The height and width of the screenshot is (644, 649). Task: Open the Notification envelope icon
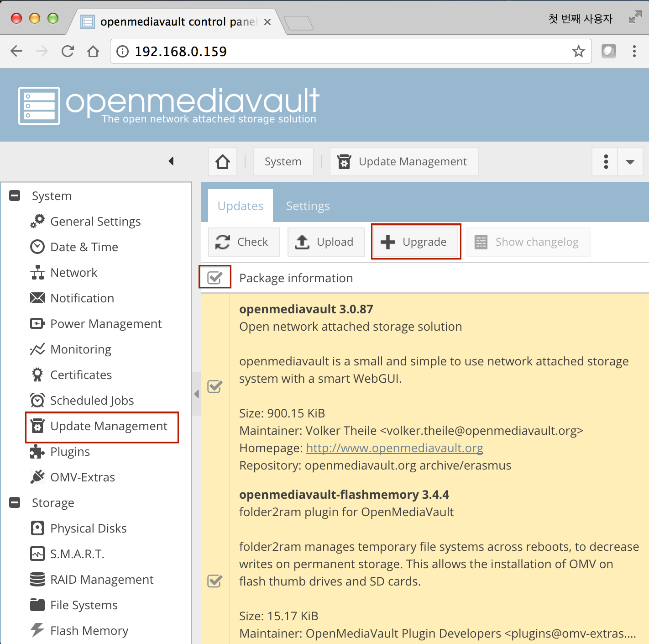click(37, 298)
